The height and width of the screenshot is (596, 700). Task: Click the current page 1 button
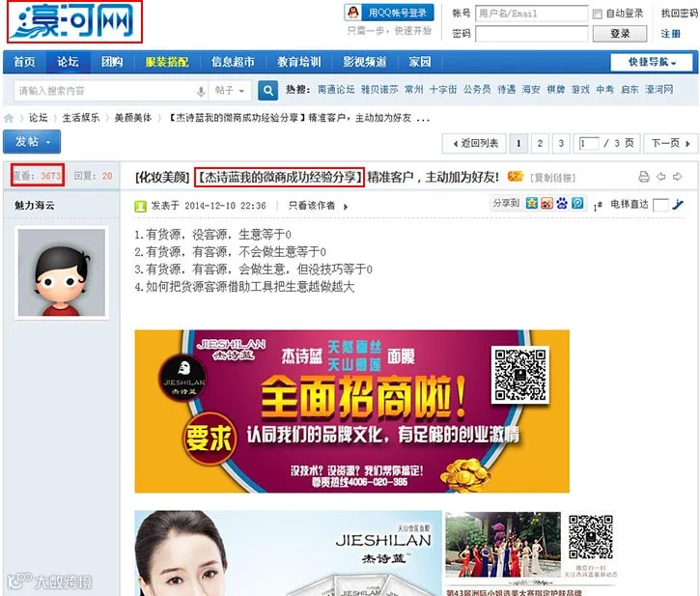click(x=518, y=143)
